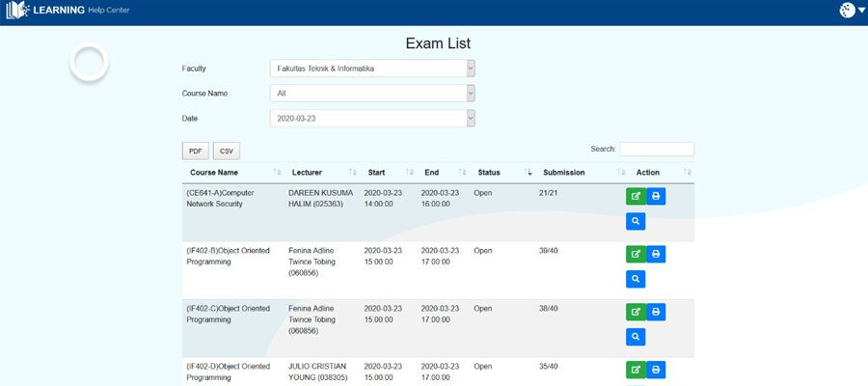Click the Search input field

tap(656, 150)
